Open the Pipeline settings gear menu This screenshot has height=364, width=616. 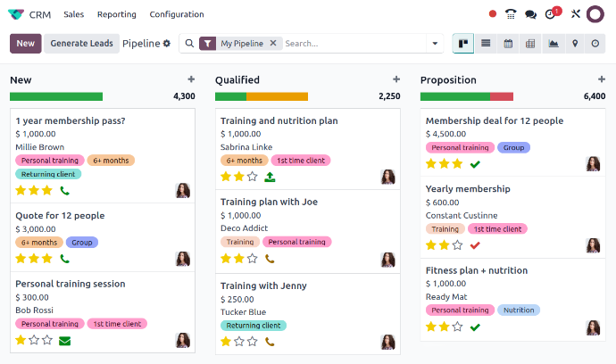(166, 43)
